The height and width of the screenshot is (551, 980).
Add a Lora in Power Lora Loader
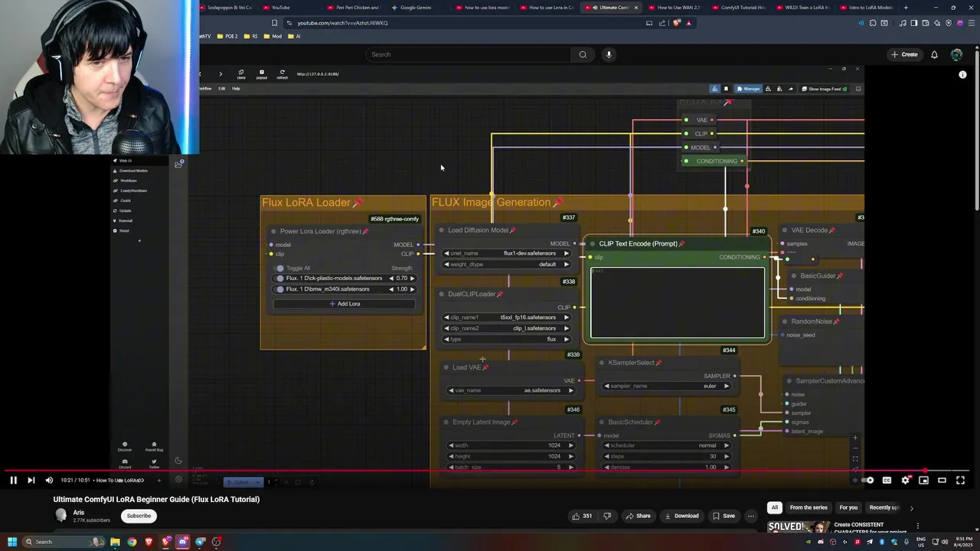tap(344, 304)
